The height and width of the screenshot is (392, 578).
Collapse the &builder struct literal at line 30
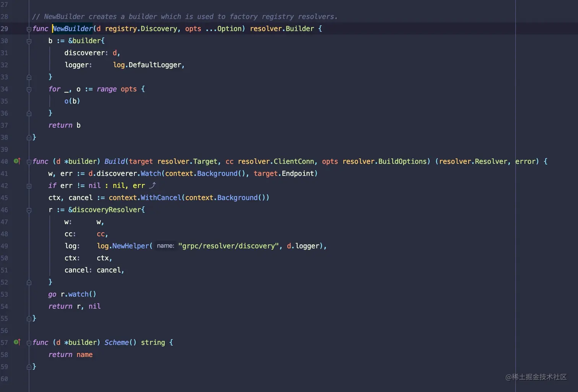click(x=29, y=41)
